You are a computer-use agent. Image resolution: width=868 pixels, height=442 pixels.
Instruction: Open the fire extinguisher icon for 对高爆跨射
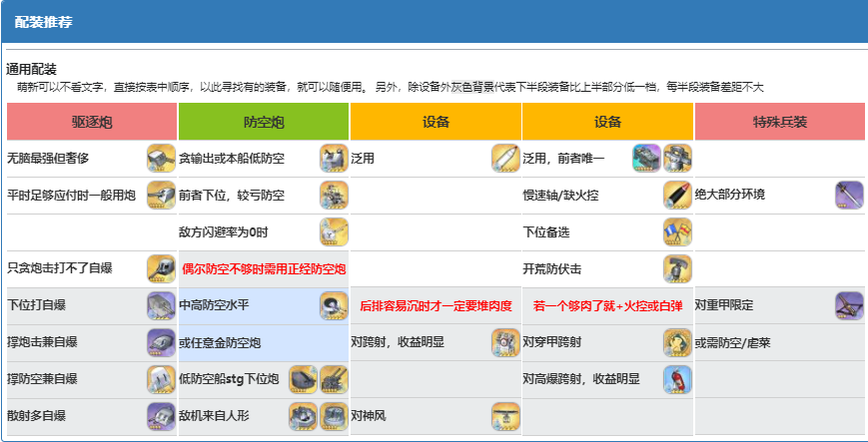pos(677,379)
